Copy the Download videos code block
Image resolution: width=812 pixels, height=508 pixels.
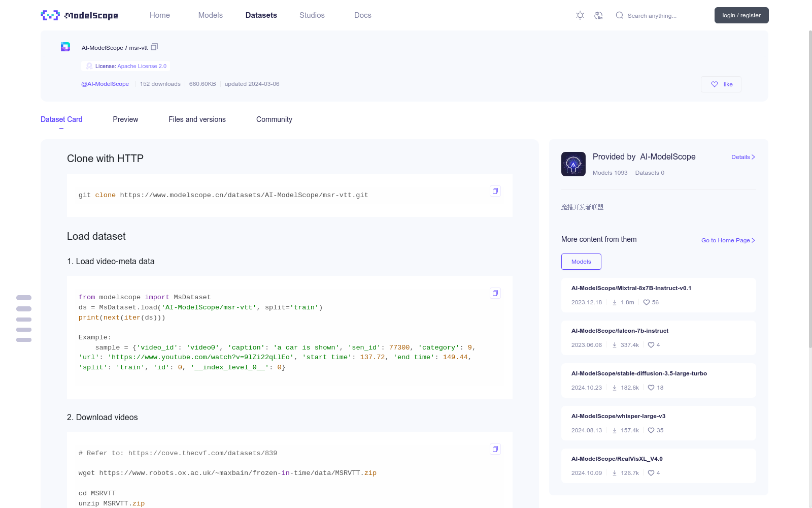[495, 449]
